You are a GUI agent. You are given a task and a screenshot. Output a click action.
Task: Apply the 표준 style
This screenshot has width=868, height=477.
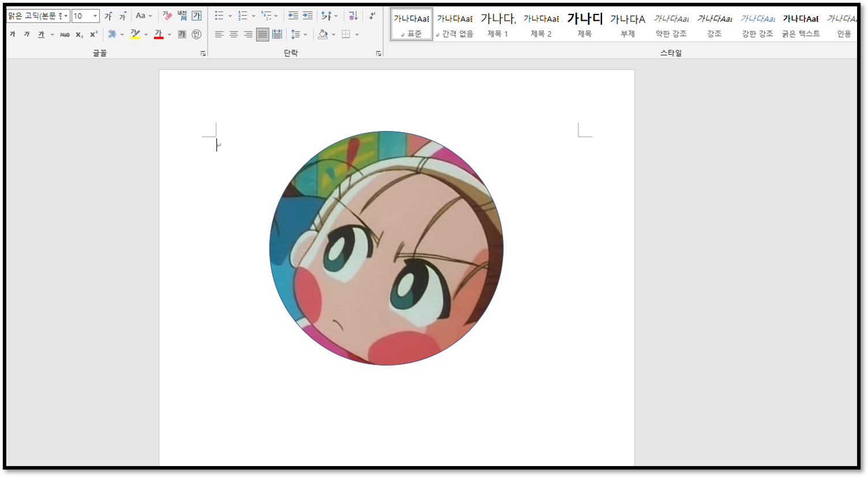(x=411, y=25)
